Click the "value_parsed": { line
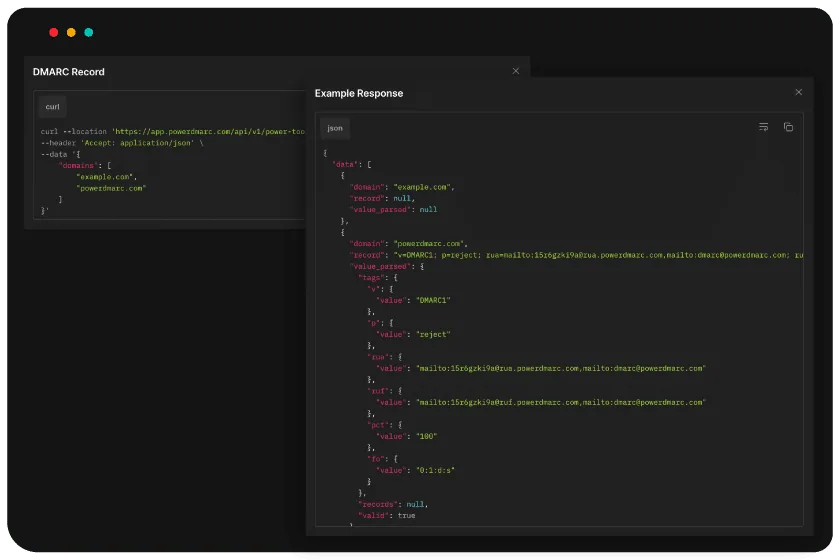 [387, 266]
